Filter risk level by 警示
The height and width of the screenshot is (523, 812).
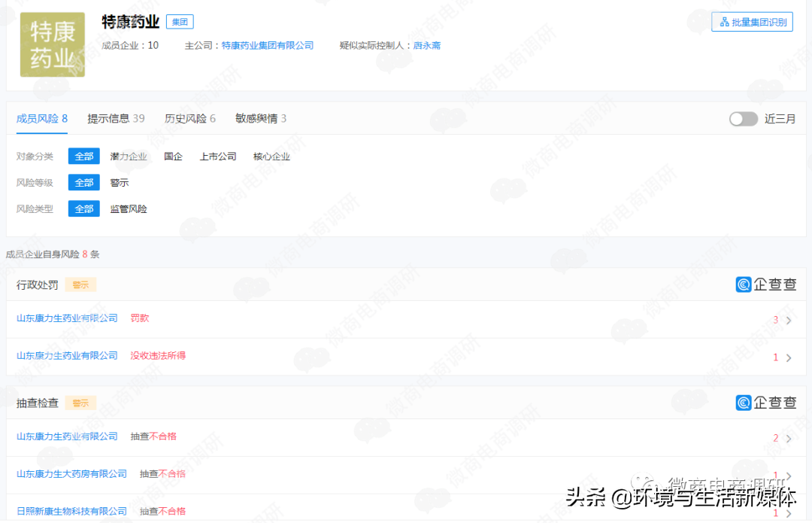(119, 182)
